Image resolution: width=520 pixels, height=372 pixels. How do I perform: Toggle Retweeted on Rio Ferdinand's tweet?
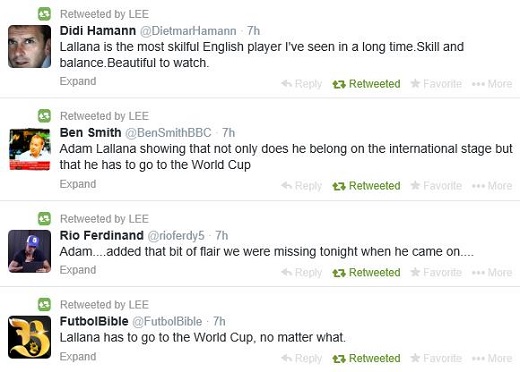(366, 272)
